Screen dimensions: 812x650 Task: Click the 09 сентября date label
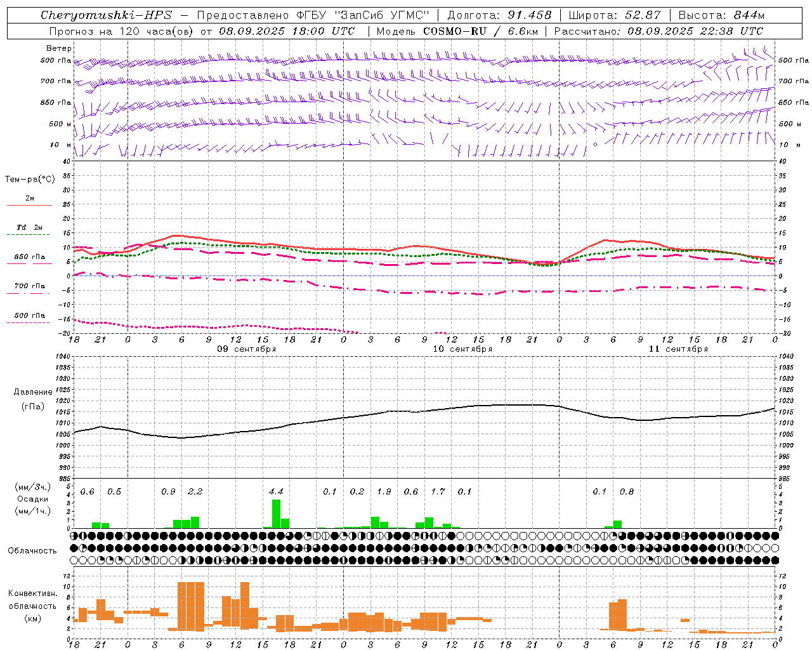pyautogui.click(x=247, y=349)
